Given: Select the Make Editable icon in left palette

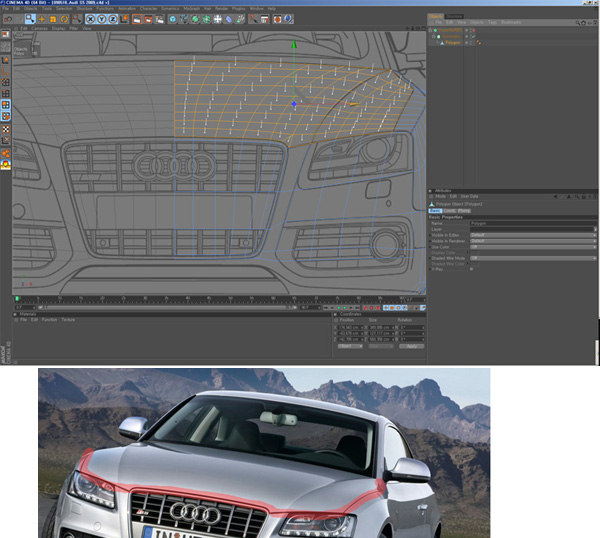Looking at the screenshot, I should pyautogui.click(x=5, y=35).
